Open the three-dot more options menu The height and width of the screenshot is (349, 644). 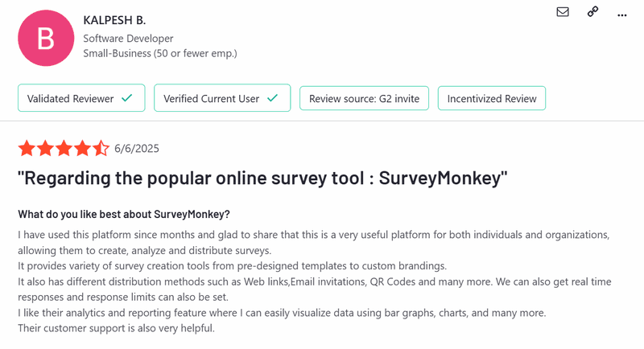621,14
